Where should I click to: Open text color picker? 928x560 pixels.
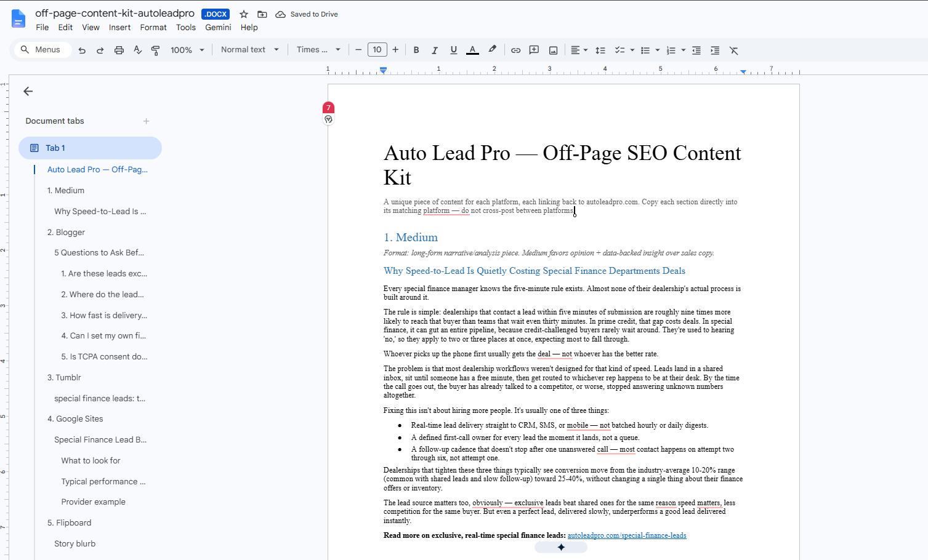pos(472,50)
